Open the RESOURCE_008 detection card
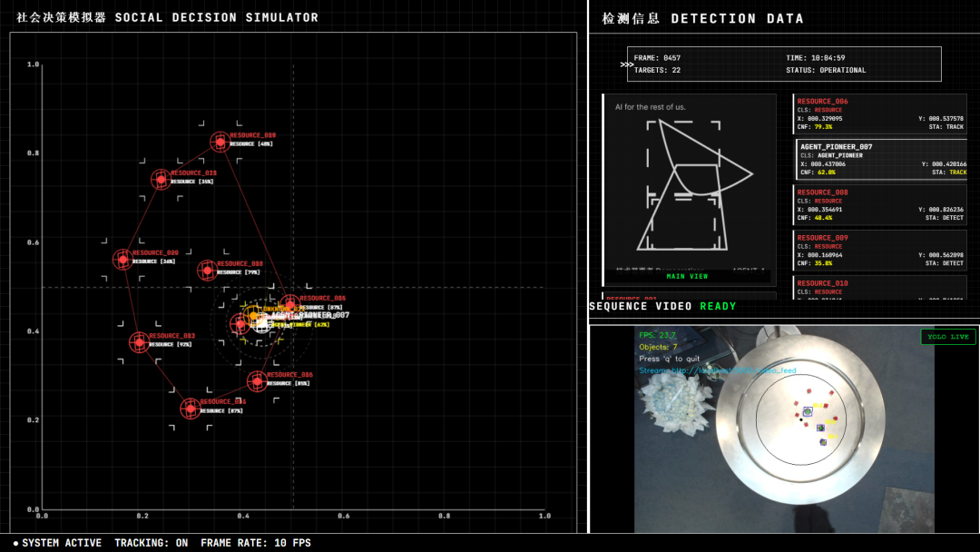The height and width of the screenshot is (552, 980). (880, 205)
